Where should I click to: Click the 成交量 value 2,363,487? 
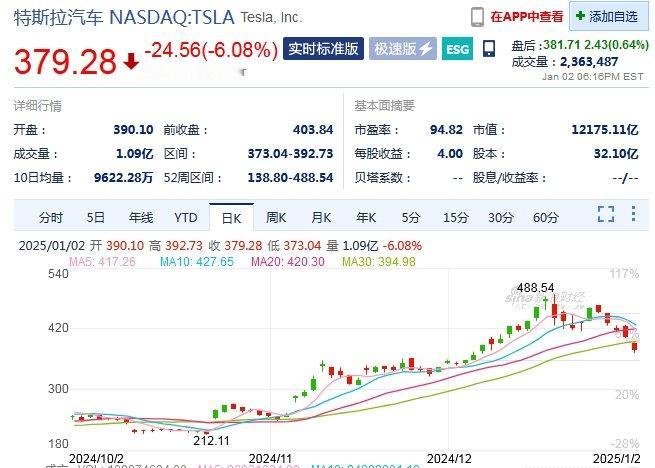point(589,62)
